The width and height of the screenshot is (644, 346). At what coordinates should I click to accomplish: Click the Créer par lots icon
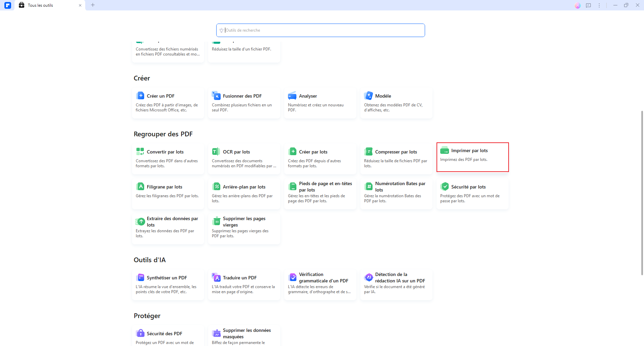[x=292, y=151]
